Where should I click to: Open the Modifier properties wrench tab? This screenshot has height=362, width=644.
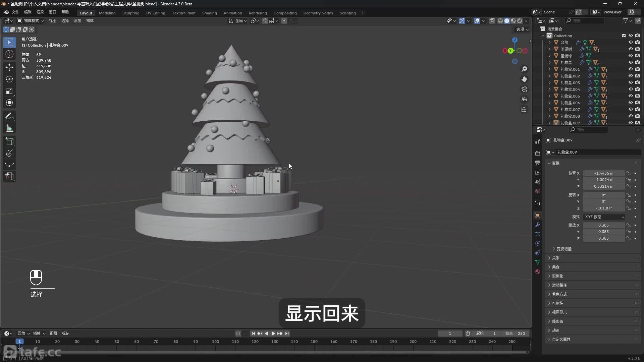pyautogui.click(x=538, y=225)
